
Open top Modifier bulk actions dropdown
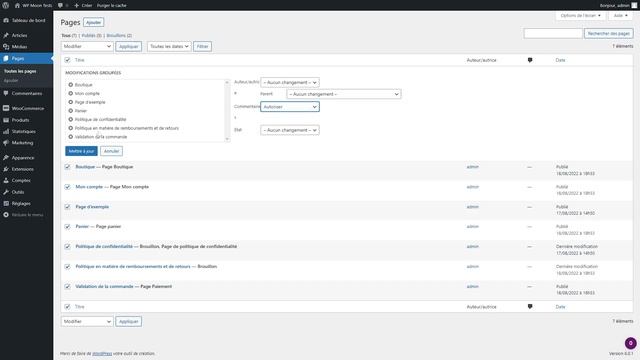[87, 47]
